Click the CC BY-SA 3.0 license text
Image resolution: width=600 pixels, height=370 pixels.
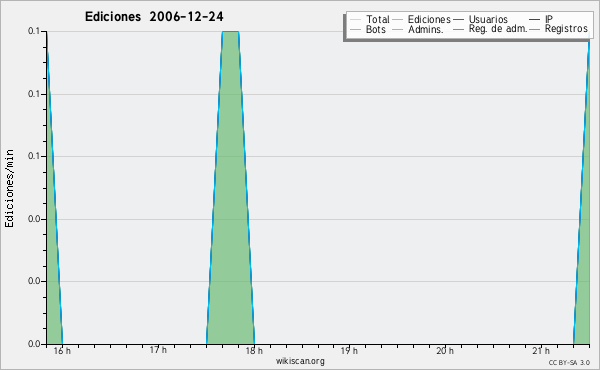pos(569,363)
